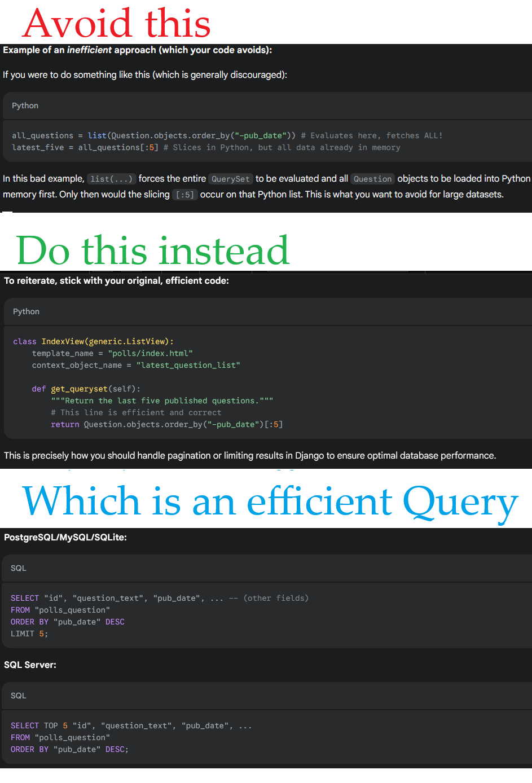Click the inline code 'Question' in the paragraph

coord(372,179)
